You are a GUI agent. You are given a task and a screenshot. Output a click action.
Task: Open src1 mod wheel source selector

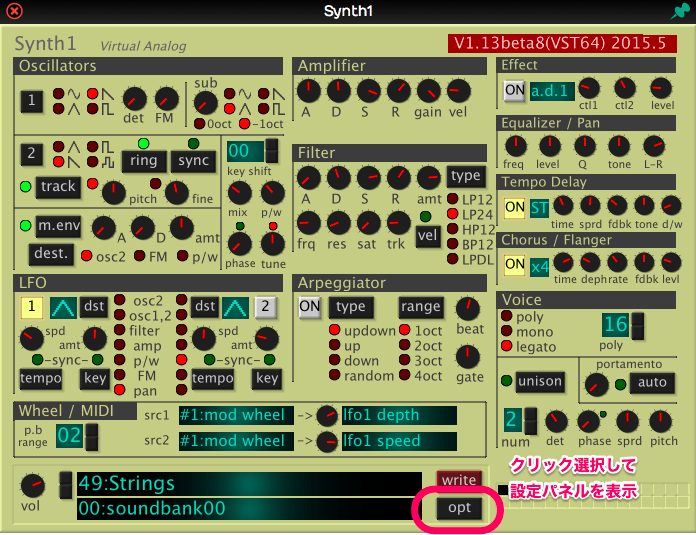[236, 416]
